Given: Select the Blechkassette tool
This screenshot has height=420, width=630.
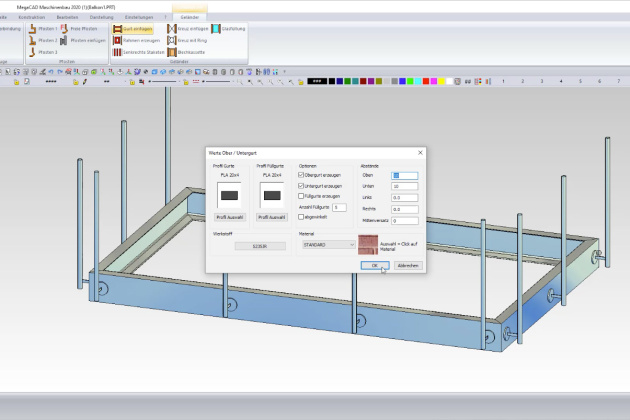Looking at the screenshot, I should pos(172,52).
